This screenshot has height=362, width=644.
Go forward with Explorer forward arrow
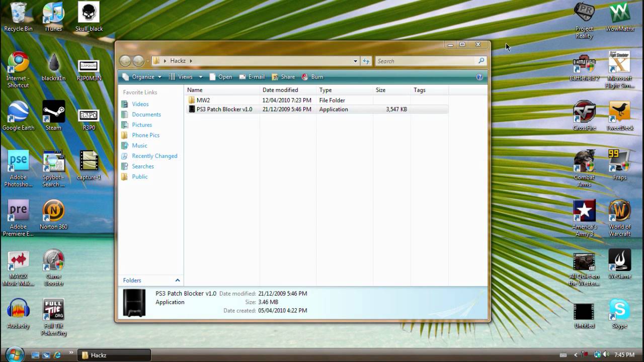pos(138,61)
